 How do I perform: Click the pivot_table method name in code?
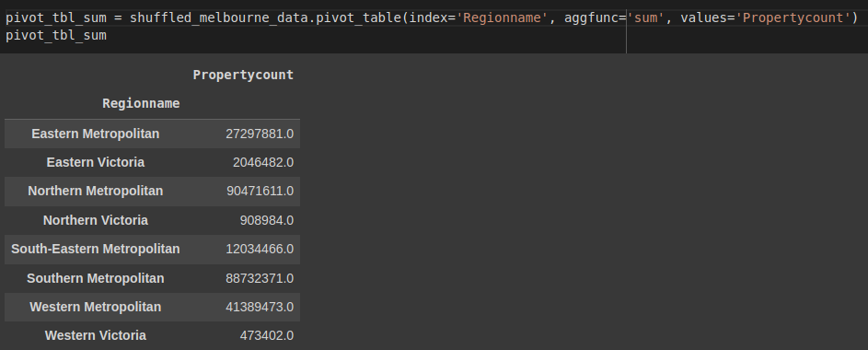pyautogui.click(x=358, y=17)
